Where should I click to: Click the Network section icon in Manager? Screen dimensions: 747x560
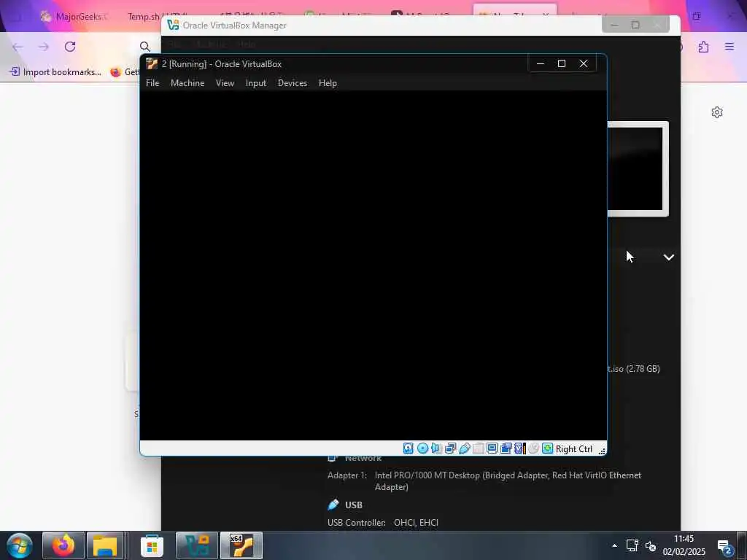[x=333, y=459]
